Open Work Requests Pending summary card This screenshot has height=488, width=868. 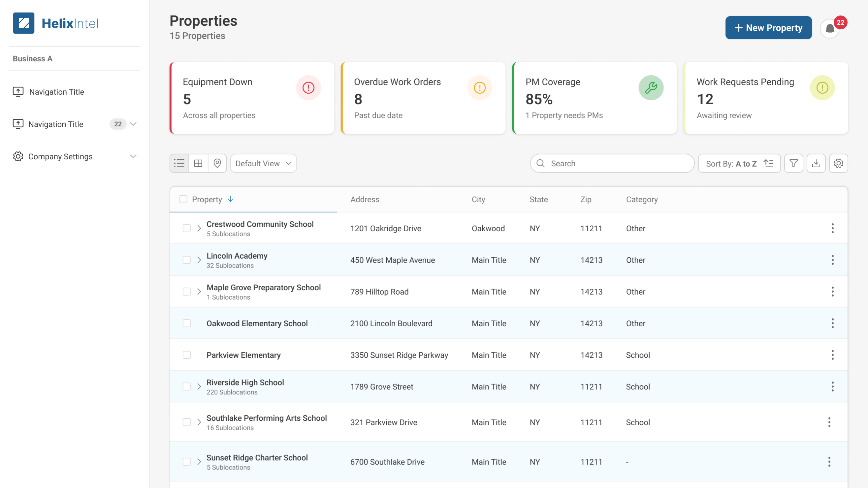point(766,98)
